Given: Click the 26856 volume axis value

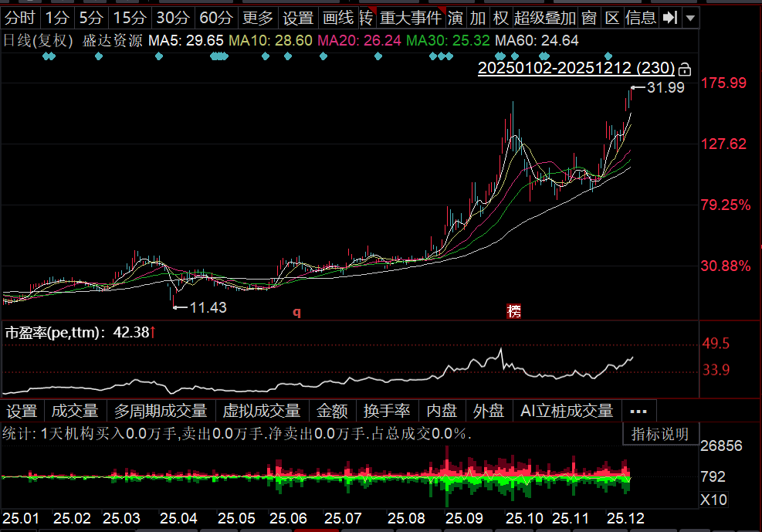Looking at the screenshot, I should pyautogui.click(x=721, y=446).
